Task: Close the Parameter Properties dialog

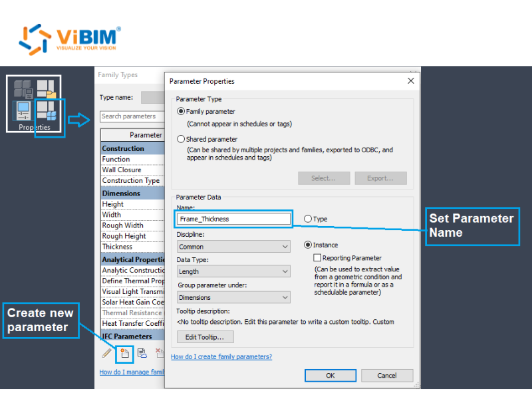Action: (410, 80)
